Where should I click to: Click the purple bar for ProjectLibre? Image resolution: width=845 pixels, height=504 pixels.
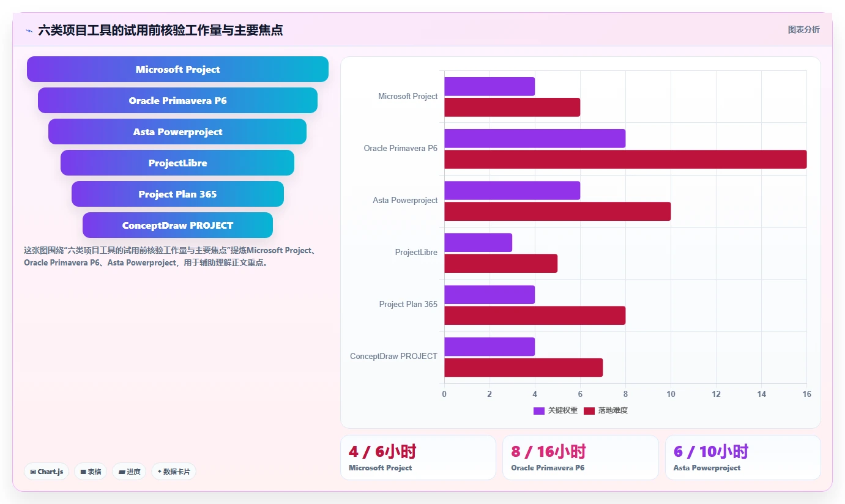[478, 242]
